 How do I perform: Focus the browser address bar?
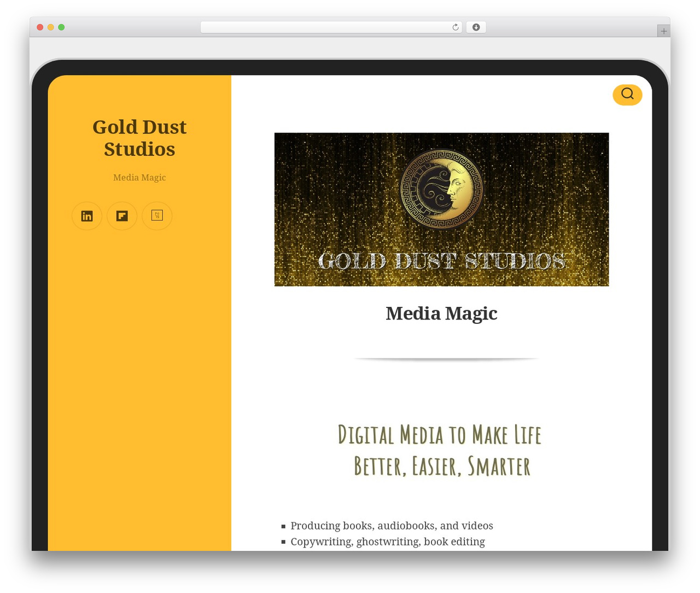point(331,27)
